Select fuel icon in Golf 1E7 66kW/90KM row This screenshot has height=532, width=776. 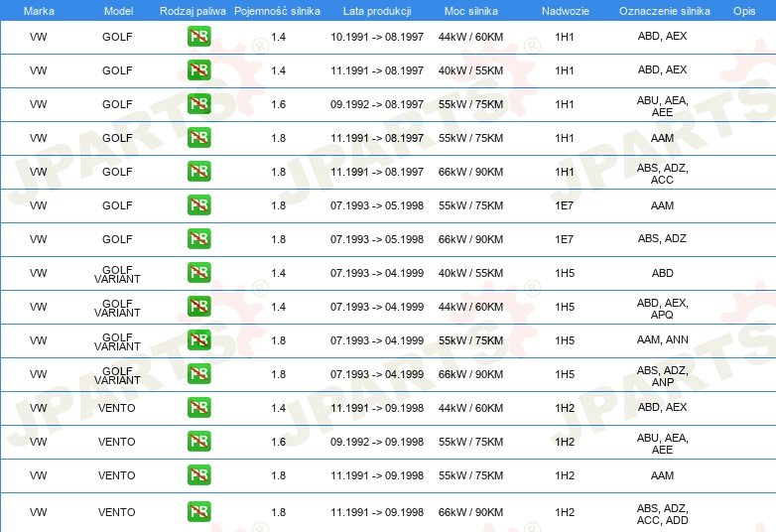198,238
